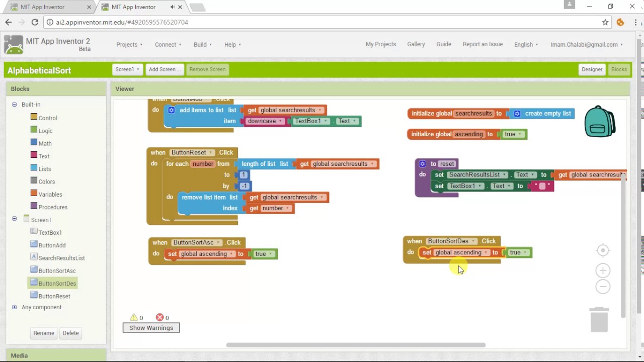Zoom out with the minus icon
The height and width of the screenshot is (362, 644).
click(x=603, y=287)
